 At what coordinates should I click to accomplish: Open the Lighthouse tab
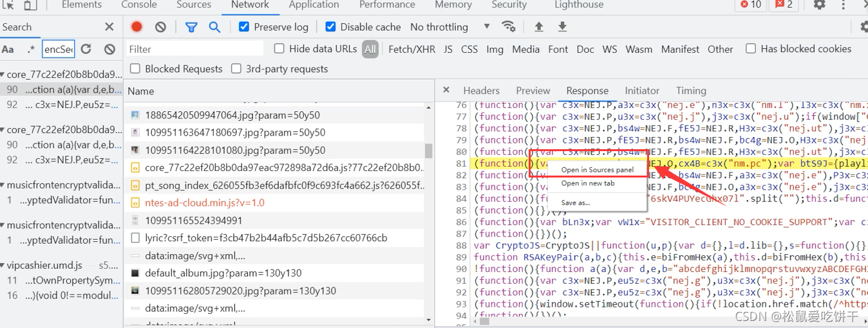point(579,5)
